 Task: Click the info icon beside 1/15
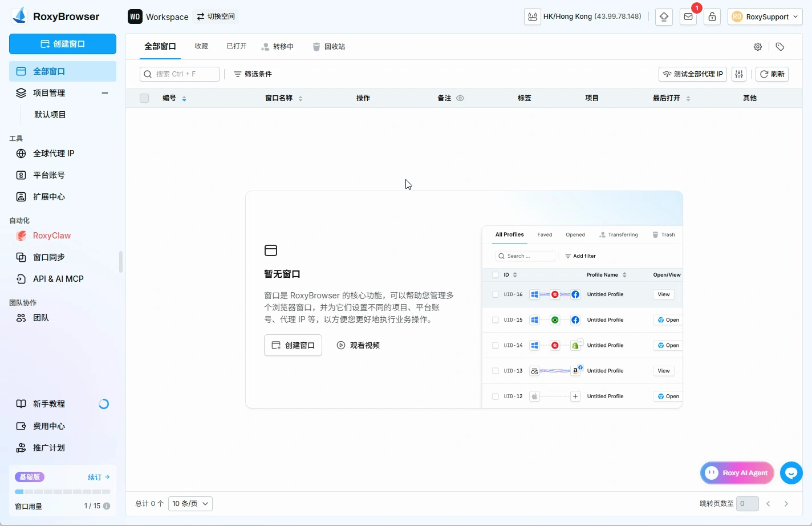107,506
